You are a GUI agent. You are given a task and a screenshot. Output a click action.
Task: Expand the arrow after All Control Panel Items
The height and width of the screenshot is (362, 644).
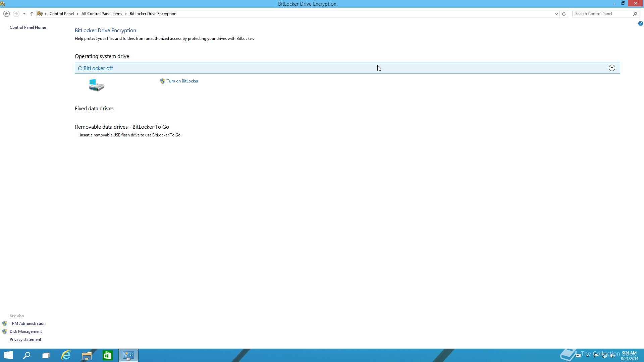click(126, 14)
